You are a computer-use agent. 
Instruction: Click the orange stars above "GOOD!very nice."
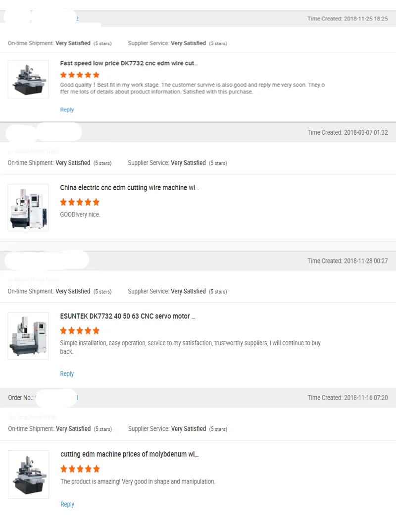(x=80, y=202)
